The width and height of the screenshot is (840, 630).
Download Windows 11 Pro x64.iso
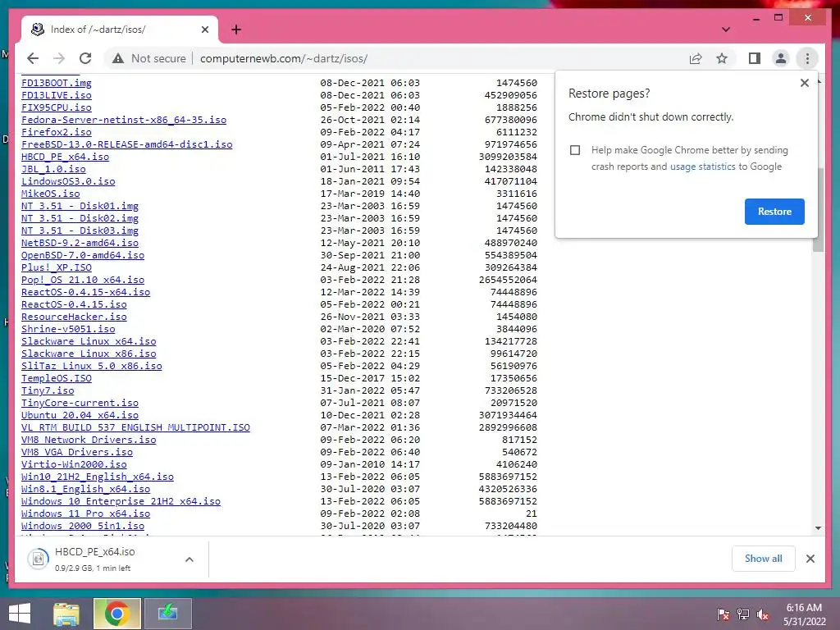point(85,514)
